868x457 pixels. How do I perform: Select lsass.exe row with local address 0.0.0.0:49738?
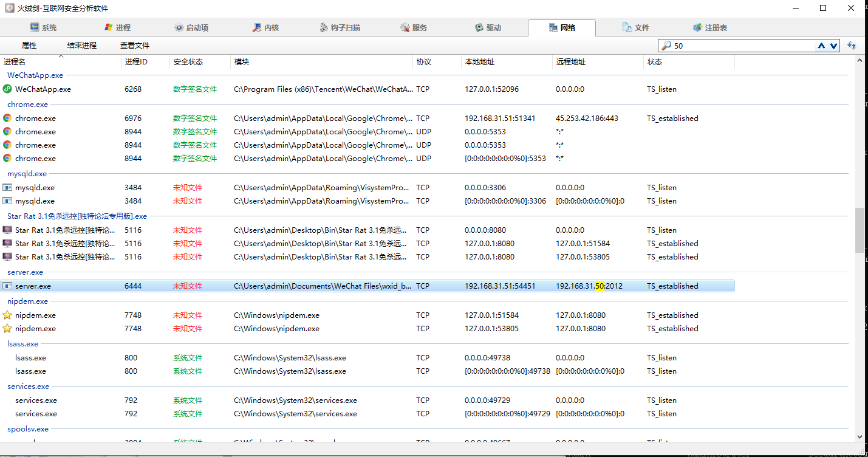(367, 358)
